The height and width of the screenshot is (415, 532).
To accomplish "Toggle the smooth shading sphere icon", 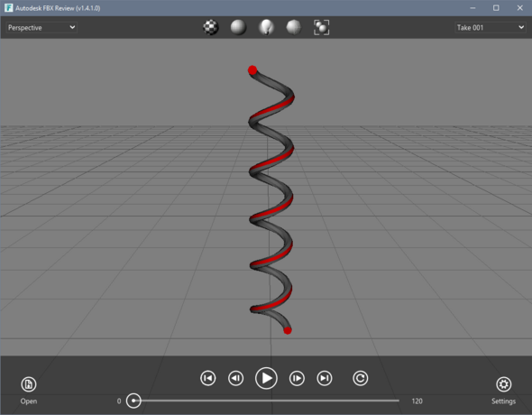I will (238, 27).
